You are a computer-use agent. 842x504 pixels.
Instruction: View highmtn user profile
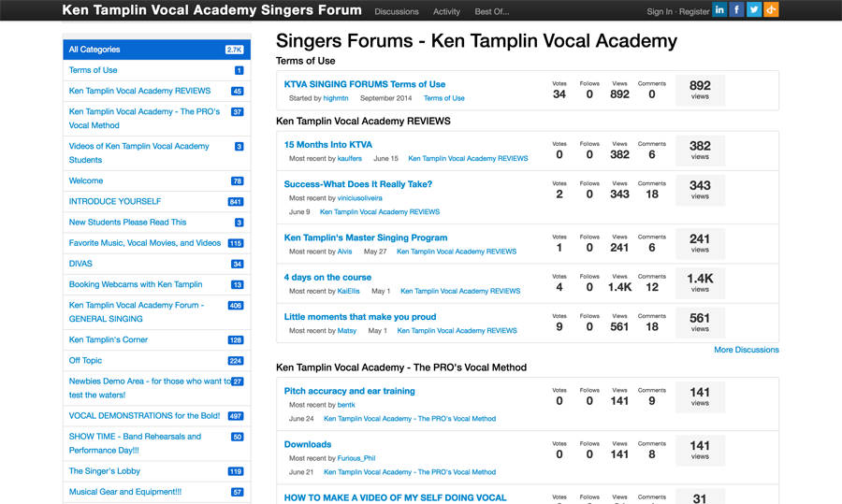336,98
